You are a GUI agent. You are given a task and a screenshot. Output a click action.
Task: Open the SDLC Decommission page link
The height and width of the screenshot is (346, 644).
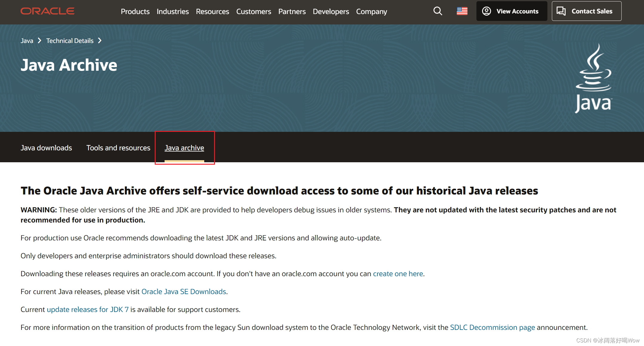(x=493, y=328)
